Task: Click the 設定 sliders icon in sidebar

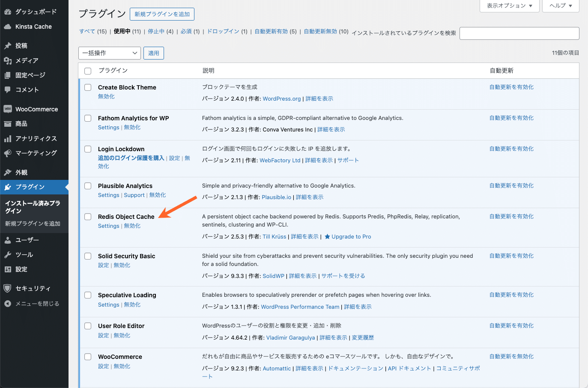Action: pyautogui.click(x=8, y=269)
